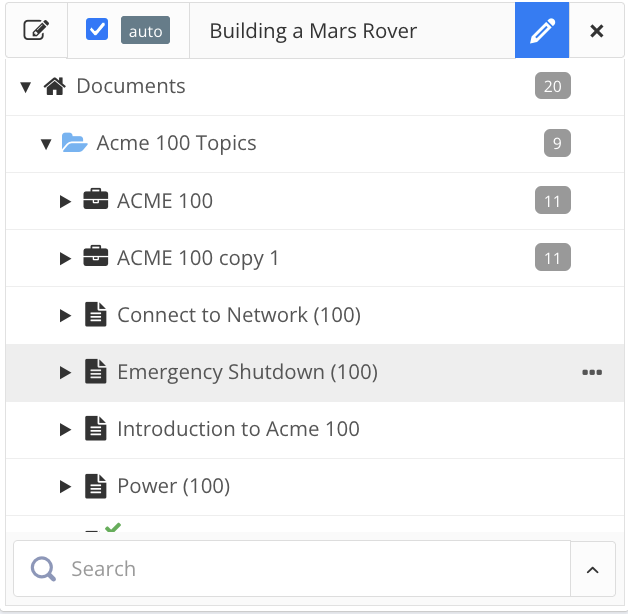This screenshot has height=614, width=628.
Task: Toggle the auto badge
Action: (x=146, y=31)
